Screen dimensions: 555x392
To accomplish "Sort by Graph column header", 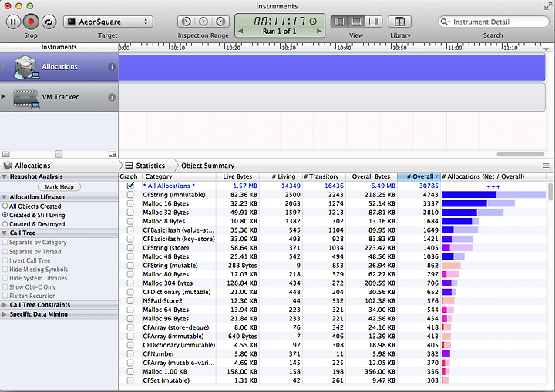I will point(129,176).
